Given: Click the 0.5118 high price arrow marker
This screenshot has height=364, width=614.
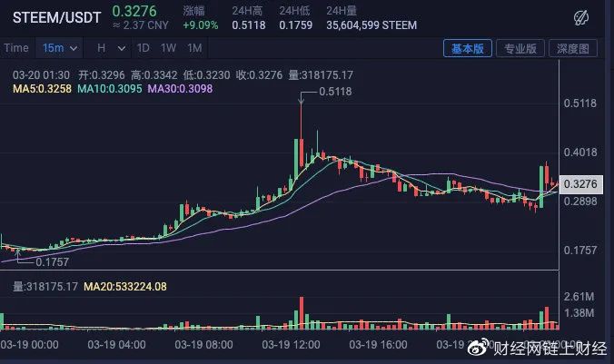Looking at the screenshot, I should tap(301, 98).
